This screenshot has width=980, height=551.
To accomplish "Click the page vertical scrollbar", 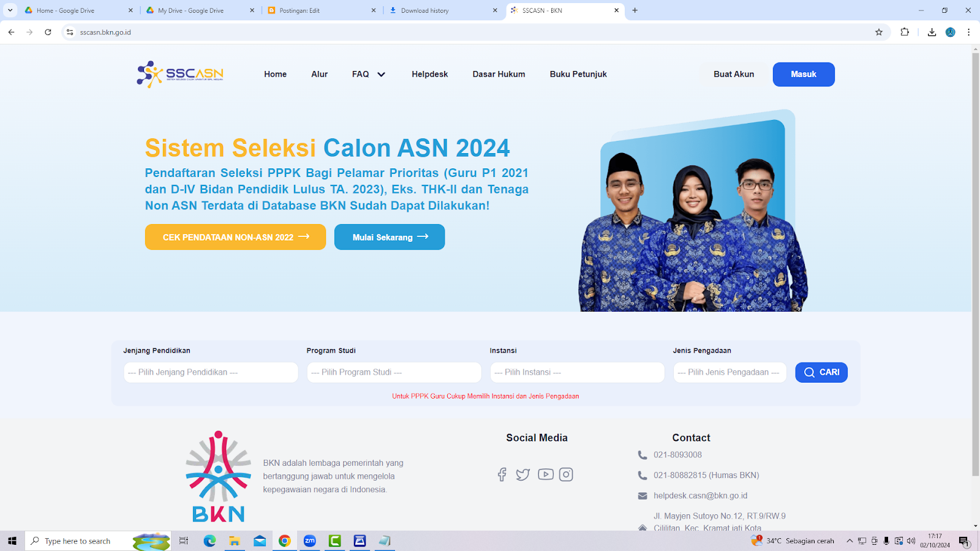I will pyautogui.click(x=976, y=264).
